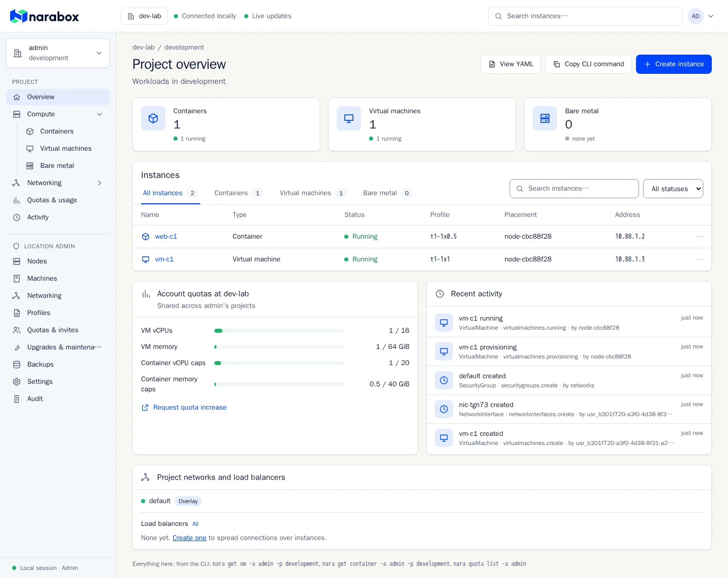Open the account menu chevron
The height and width of the screenshot is (578, 728).
(711, 16)
